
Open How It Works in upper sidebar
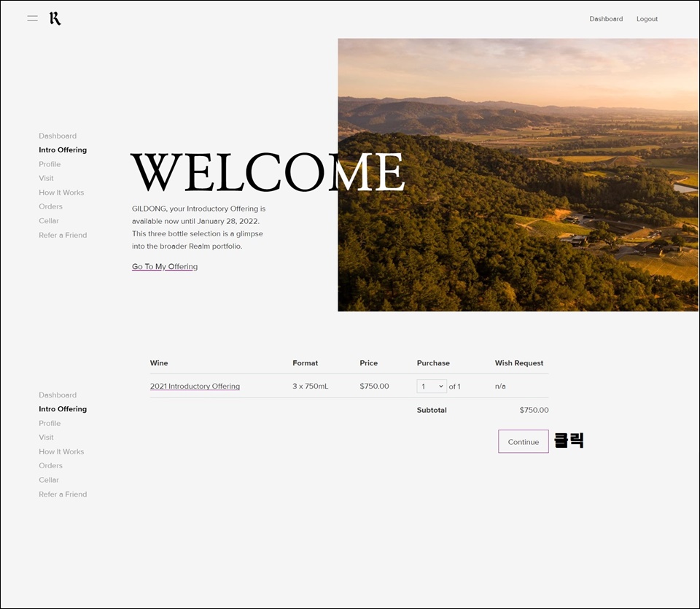click(x=61, y=193)
